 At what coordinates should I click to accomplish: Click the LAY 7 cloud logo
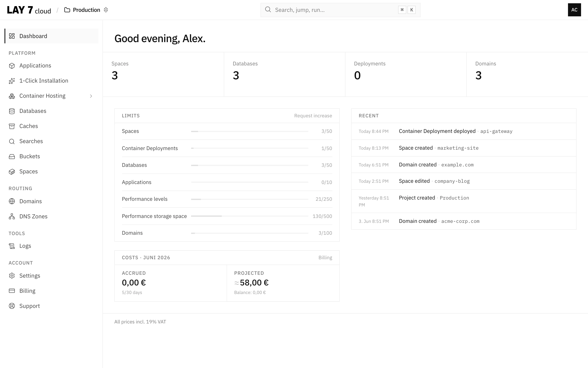pyautogui.click(x=29, y=10)
